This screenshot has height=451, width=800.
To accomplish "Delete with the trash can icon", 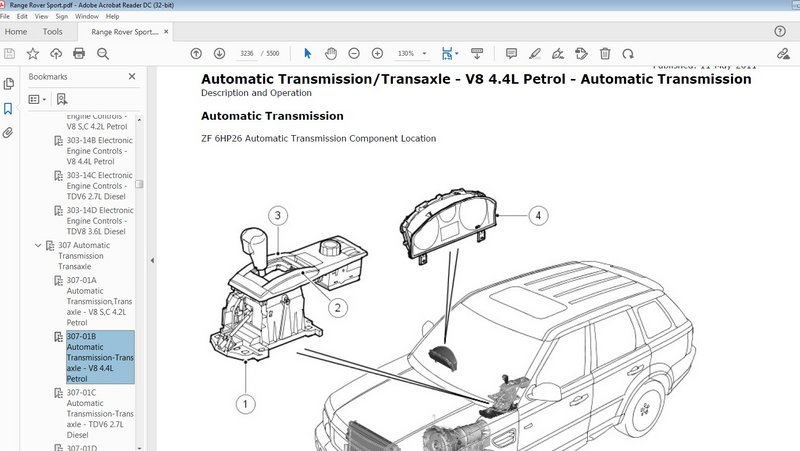I will coord(605,54).
